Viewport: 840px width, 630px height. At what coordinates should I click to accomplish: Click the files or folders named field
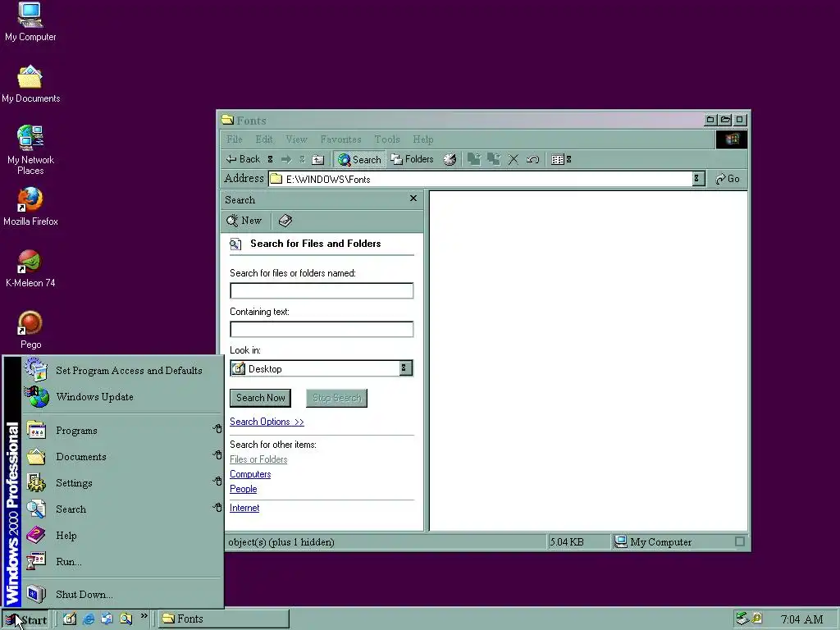322,290
